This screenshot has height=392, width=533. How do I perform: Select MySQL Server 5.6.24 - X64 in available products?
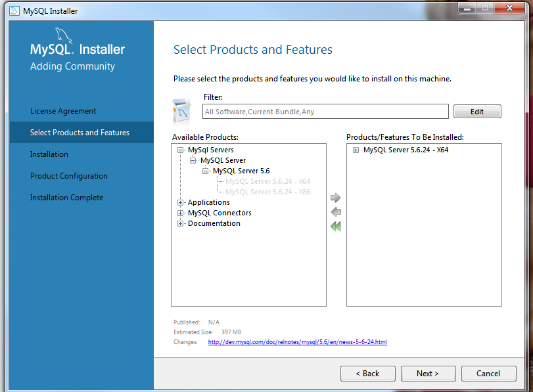point(268,181)
